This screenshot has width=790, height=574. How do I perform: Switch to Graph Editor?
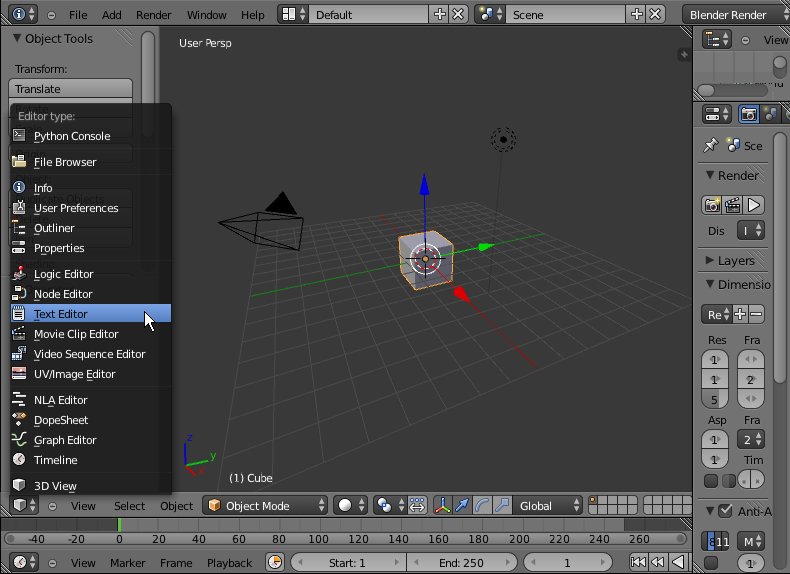point(91,440)
